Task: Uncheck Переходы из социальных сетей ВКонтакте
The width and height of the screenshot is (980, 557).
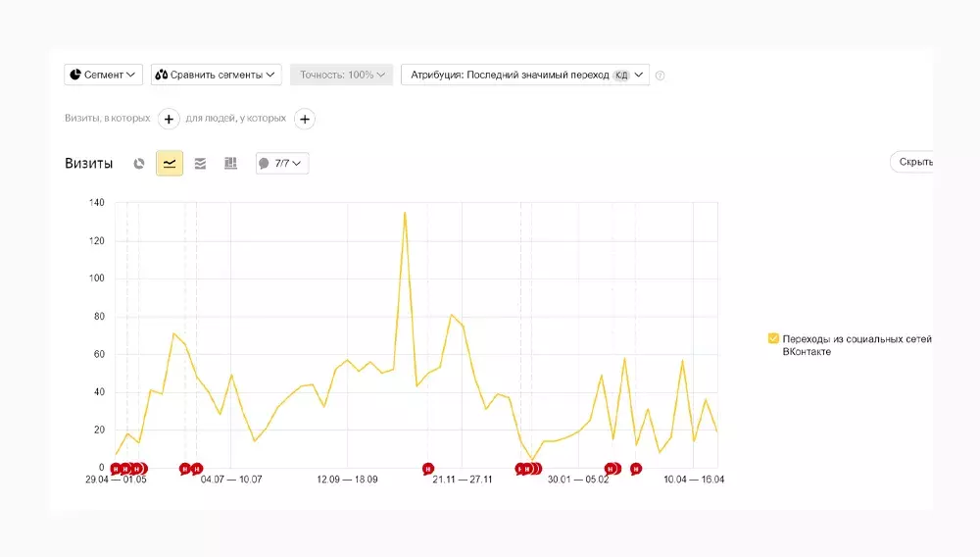Action: pyautogui.click(x=773, y=338)
